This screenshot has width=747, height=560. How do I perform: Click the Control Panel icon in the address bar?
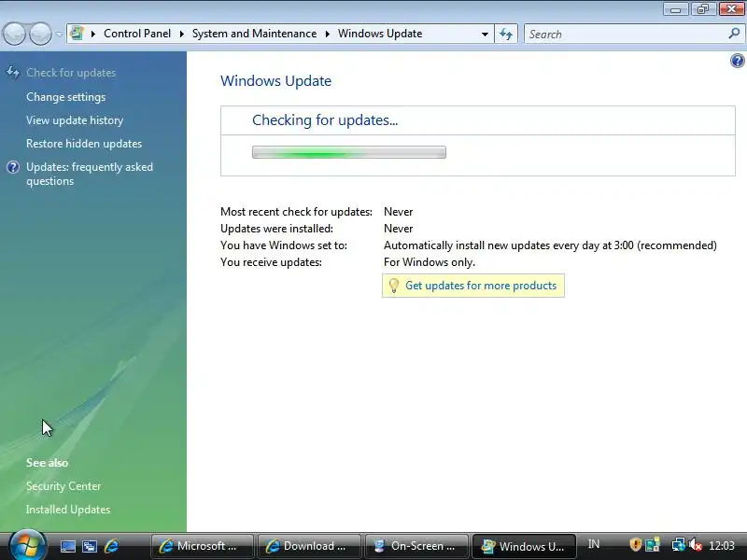77,34
